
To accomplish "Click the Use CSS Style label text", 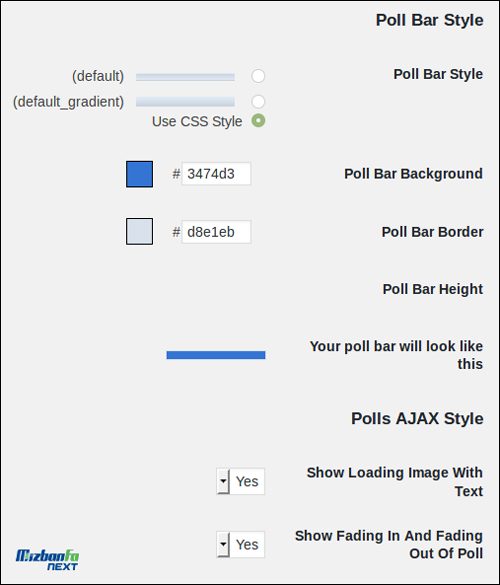I will (197, 121).
